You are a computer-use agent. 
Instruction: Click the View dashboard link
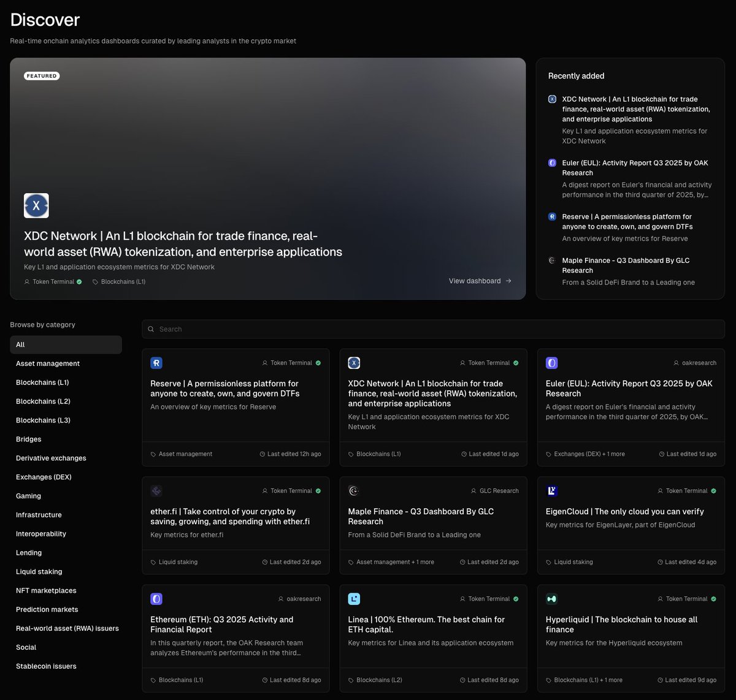click(x=480, y=281)
